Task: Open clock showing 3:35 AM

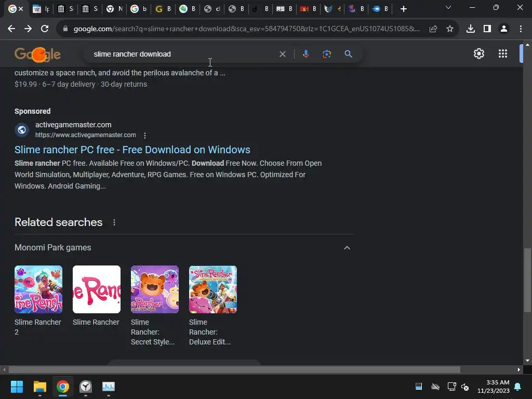Action: (494, 387)
